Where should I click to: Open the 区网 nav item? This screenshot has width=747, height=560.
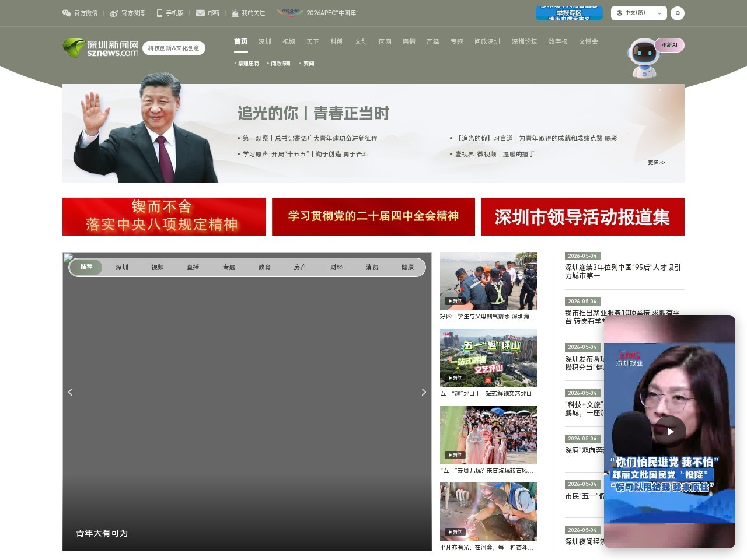pyautogui.click(x=385, y=41)
